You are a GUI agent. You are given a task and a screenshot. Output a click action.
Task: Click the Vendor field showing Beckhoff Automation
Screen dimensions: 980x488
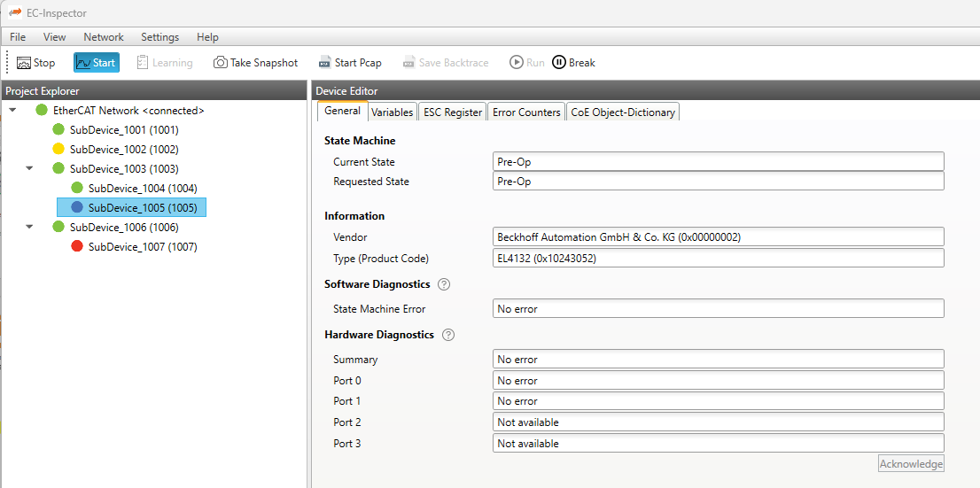pyautogui.click(x=718, y=236)
